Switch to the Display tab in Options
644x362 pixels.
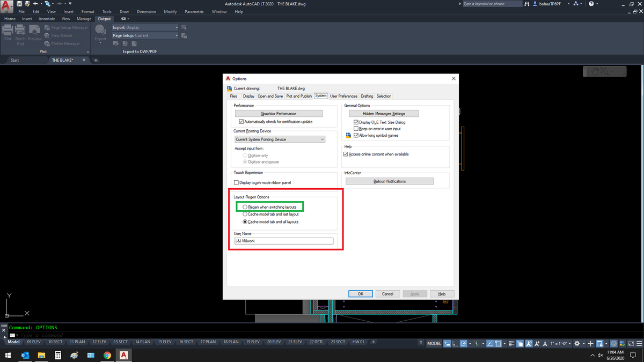pyautogui.click(x=248, y=96)
